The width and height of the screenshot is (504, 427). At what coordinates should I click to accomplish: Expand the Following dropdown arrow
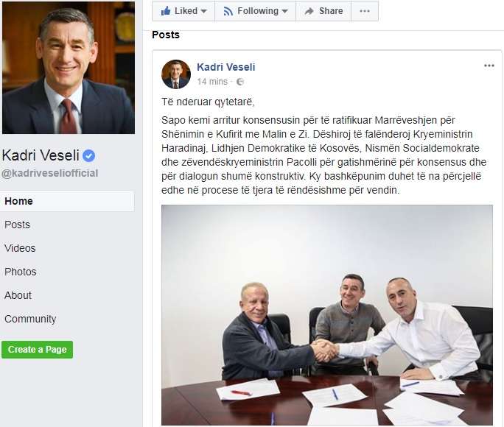pyautogui.click(x=284, y=11)
